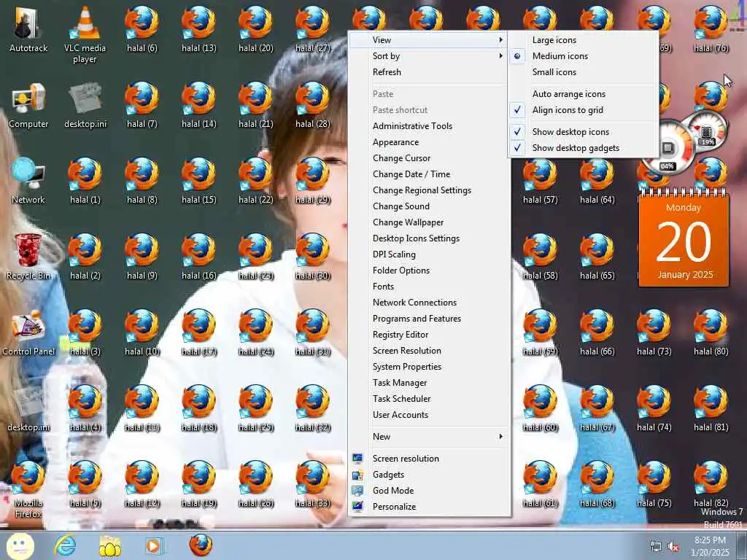
Task: Click the muted volume tray icon
Action: [x=673, y=547]
